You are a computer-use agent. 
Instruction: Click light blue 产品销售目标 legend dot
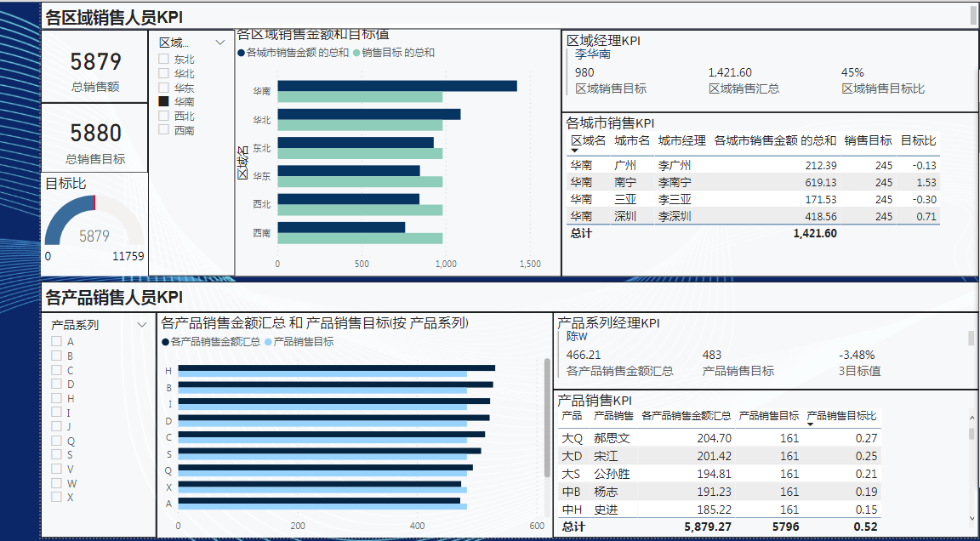pyautogui.click(x=269, y=342)
